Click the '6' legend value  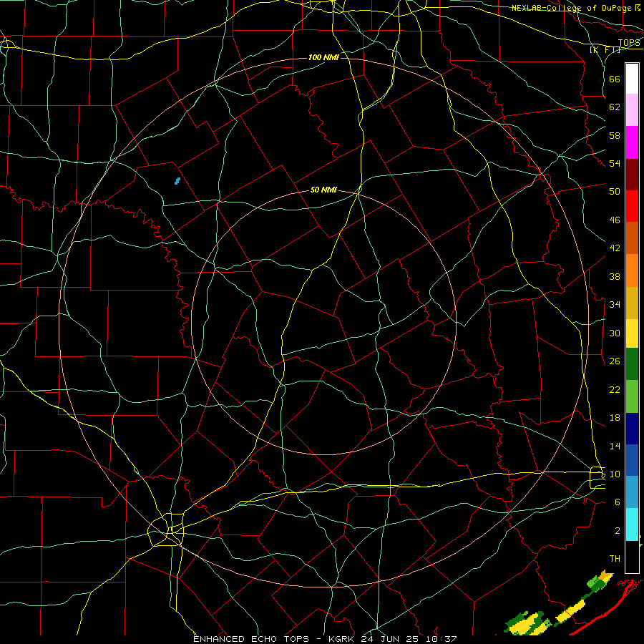(618, 502)
